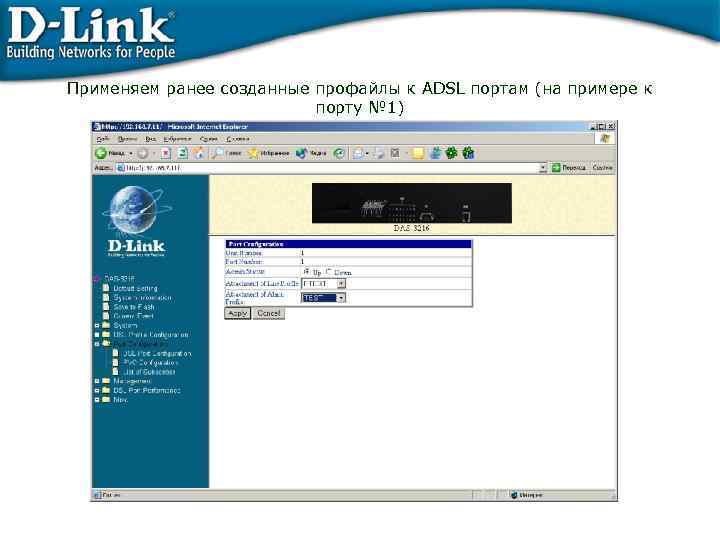The image size is (720, 540).
Task: Click the Save to Flash page icon
Action: [x=106, y=306]
